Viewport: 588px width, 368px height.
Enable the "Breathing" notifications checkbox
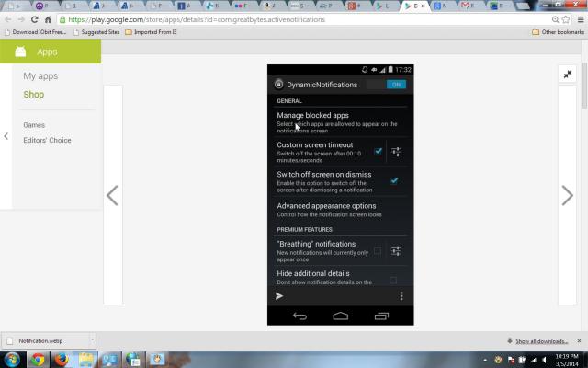tap(377, 250)
